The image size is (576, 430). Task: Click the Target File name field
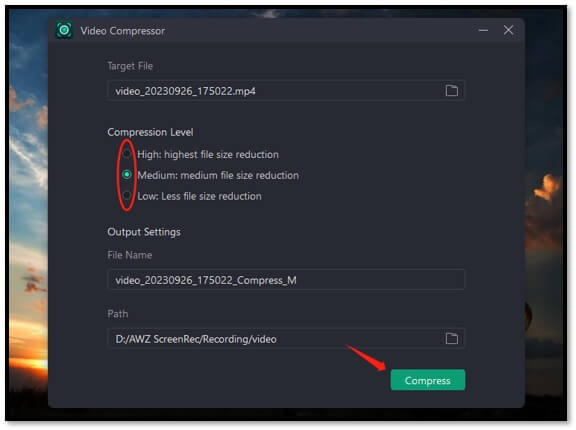(x=286, y=90)
